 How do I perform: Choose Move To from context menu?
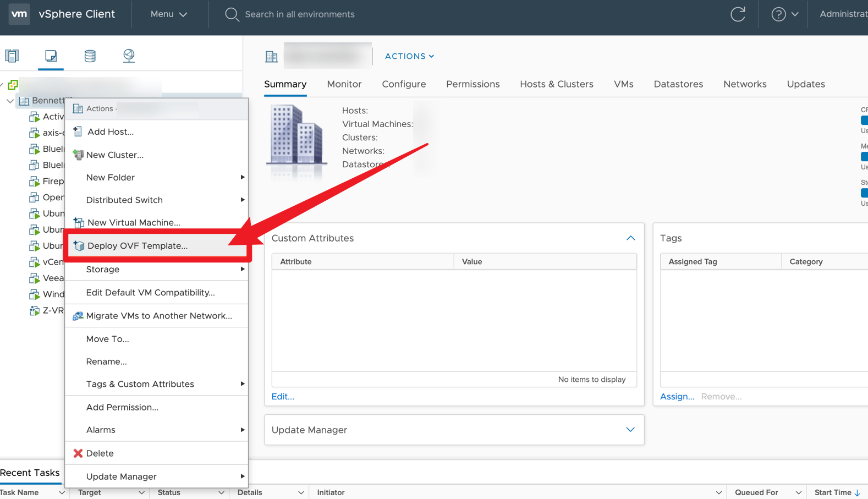point(157,339)
